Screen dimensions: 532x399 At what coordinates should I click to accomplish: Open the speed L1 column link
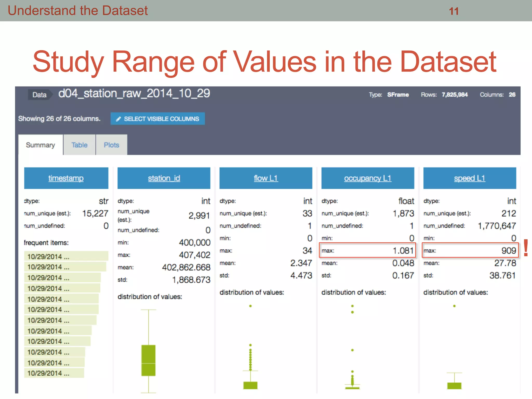click(x=470, y=178)
